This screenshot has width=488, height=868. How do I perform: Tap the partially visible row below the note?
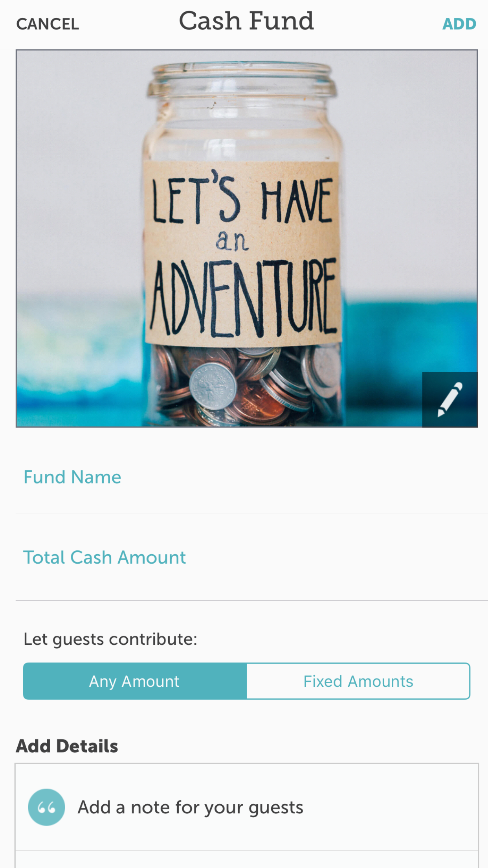(x=247, y=860)
